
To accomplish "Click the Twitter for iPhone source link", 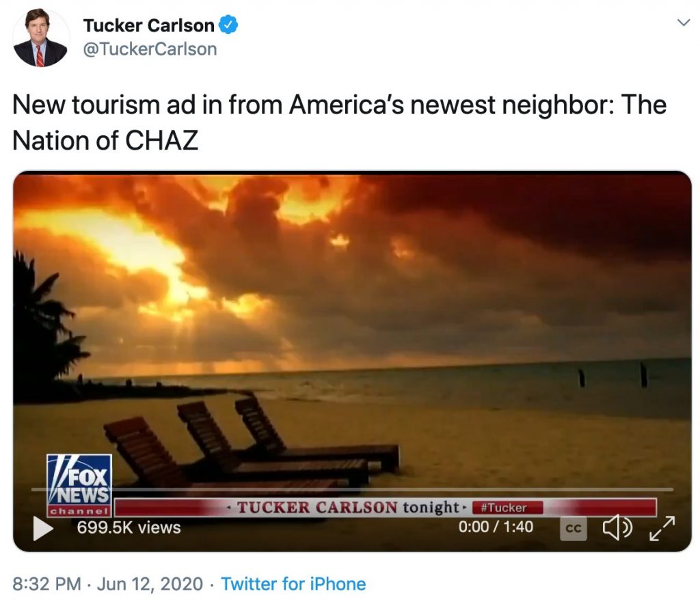I will pyautogui.click(x=293, y=584).
